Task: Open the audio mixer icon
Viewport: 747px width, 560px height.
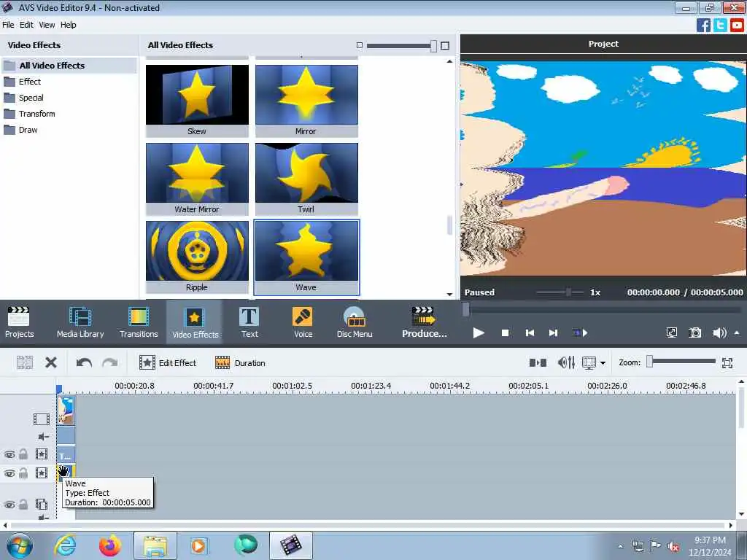Action: click(566, 363)
